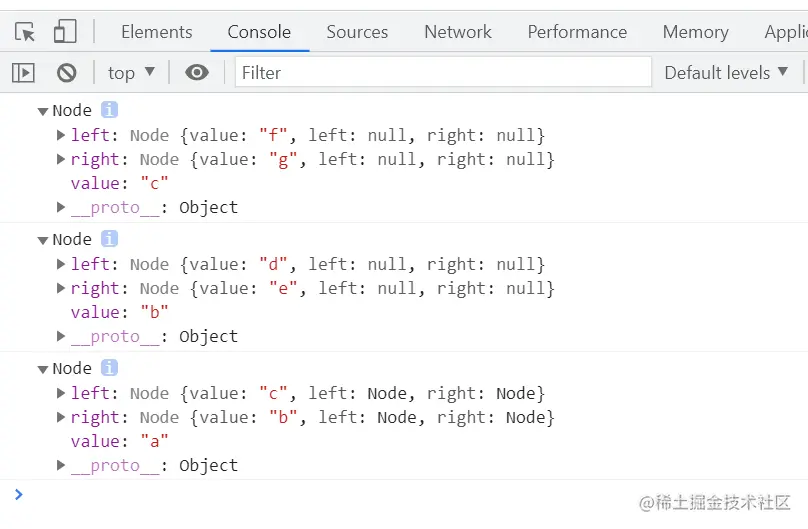Image resolution: width=808 pixels, height=529 pixels.
Task: Expand left node with value "f"
Action: [x=61, y=135]
